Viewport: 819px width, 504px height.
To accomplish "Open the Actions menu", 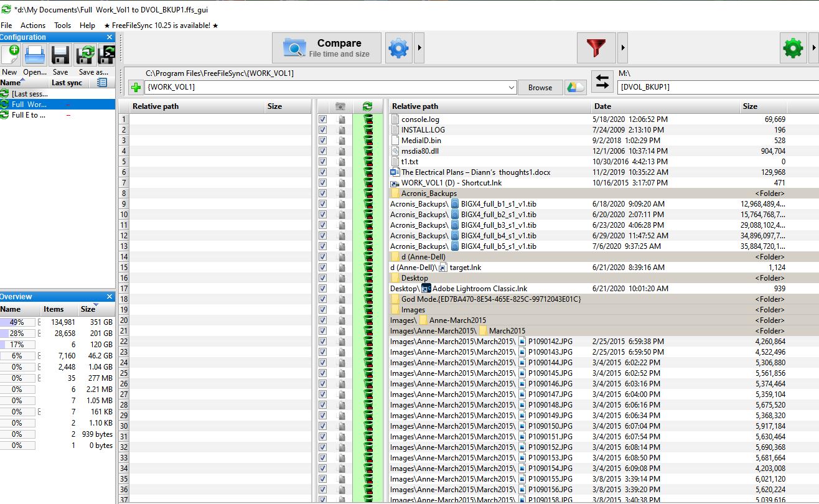I will (x=33, y=26).
